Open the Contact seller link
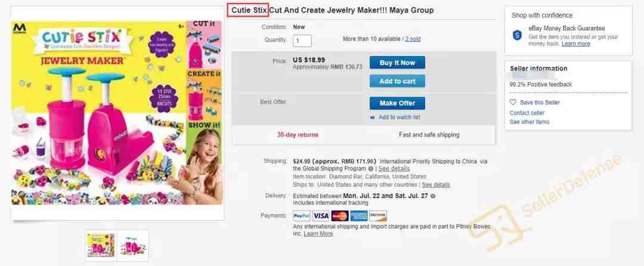 pyautogui.click(x=527, y=113)
